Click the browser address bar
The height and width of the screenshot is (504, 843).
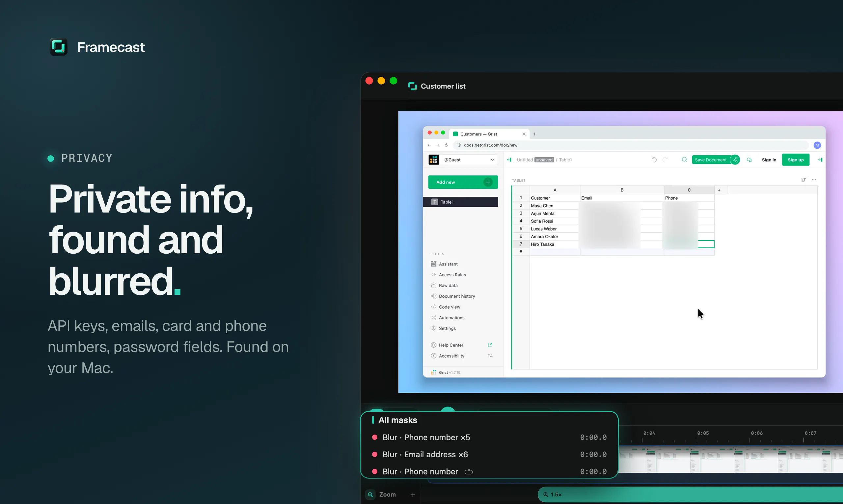point(631,145)
